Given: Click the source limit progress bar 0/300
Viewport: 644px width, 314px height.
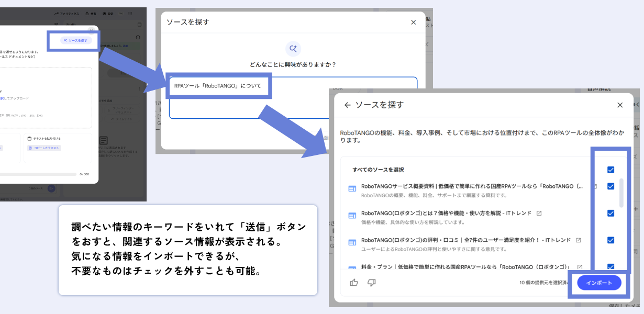Looking at the screenshot, I should tap(38, 174).
